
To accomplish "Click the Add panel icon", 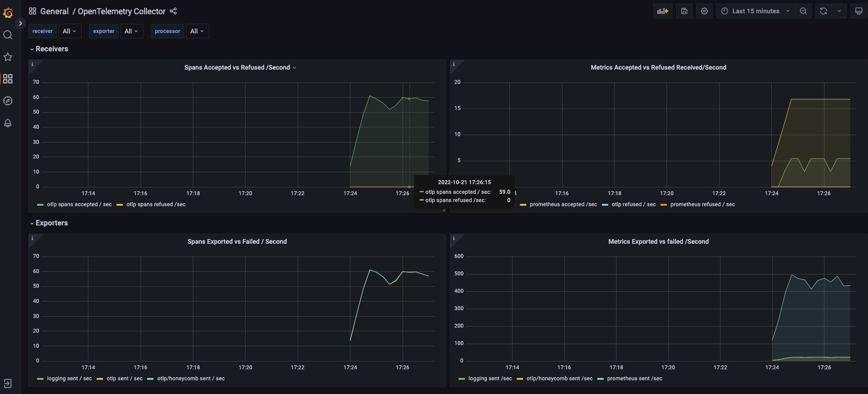I will point(663,11).
